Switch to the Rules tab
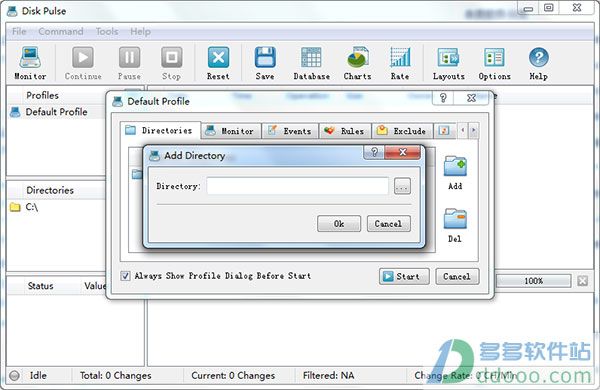The height and width of the screenshot is (390, 600). click(345, 131)
